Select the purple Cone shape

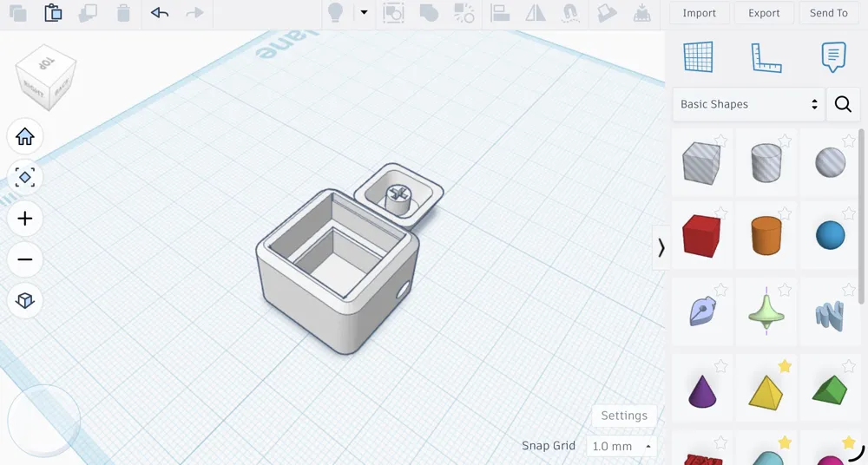[702, 390]
